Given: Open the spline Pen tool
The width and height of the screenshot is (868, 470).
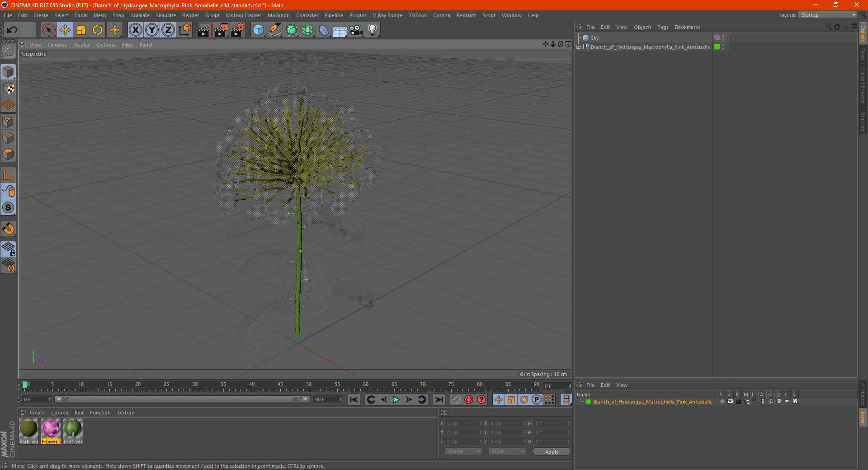Looking at the screenshot, I should pyautogui.click(x=275, y=30).
